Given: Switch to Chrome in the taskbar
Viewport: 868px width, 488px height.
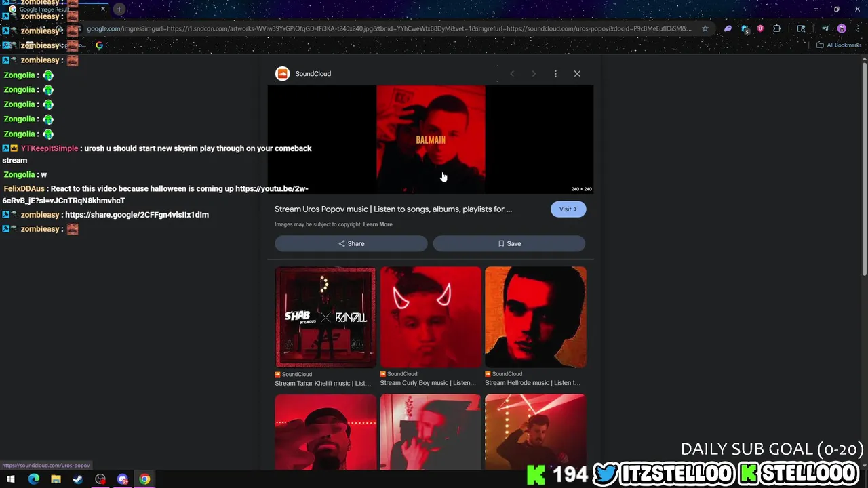Looking at the screenshot, I should (x=144, y=479).
